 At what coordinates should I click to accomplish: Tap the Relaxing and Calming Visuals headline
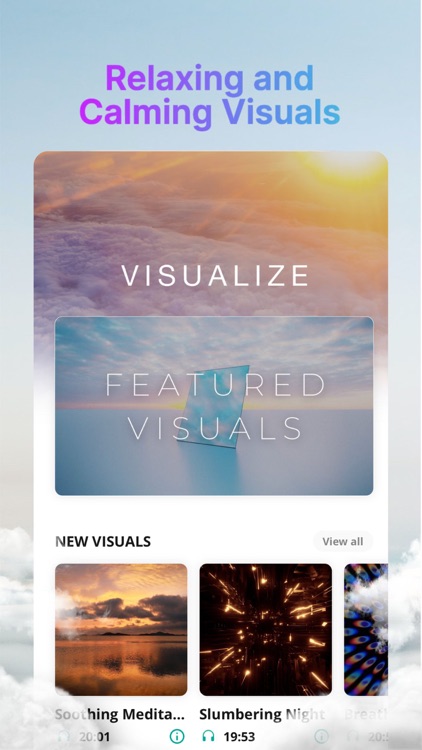pos(210,96)
